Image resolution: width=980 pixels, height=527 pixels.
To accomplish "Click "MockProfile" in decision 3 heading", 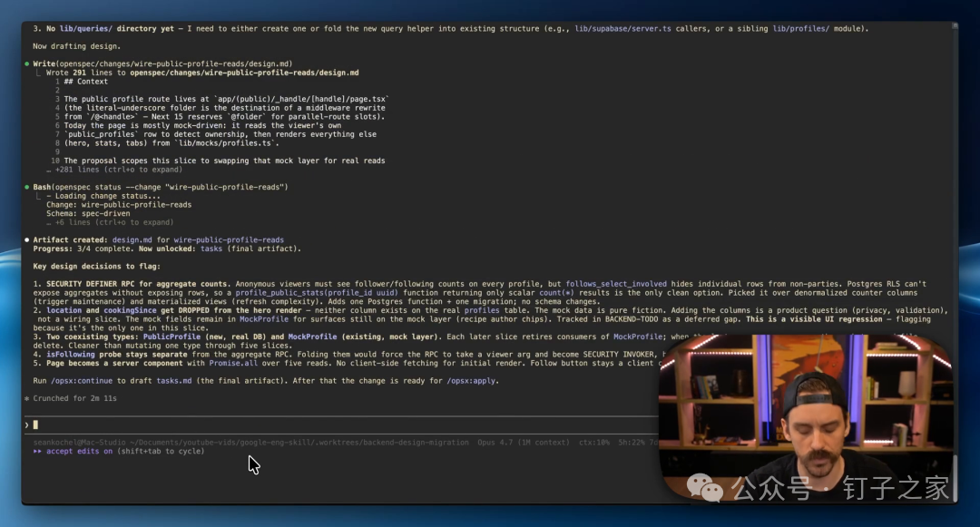I will click(312, 337).
